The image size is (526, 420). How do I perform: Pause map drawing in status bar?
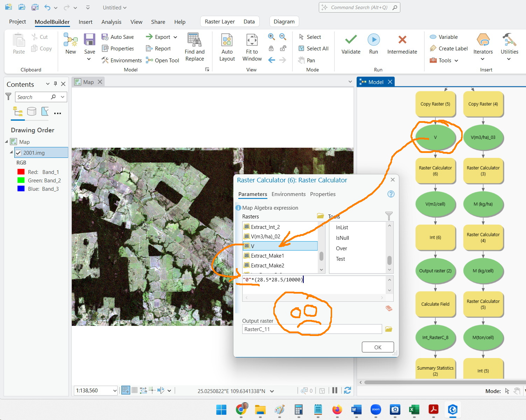[x=335, y=391]
